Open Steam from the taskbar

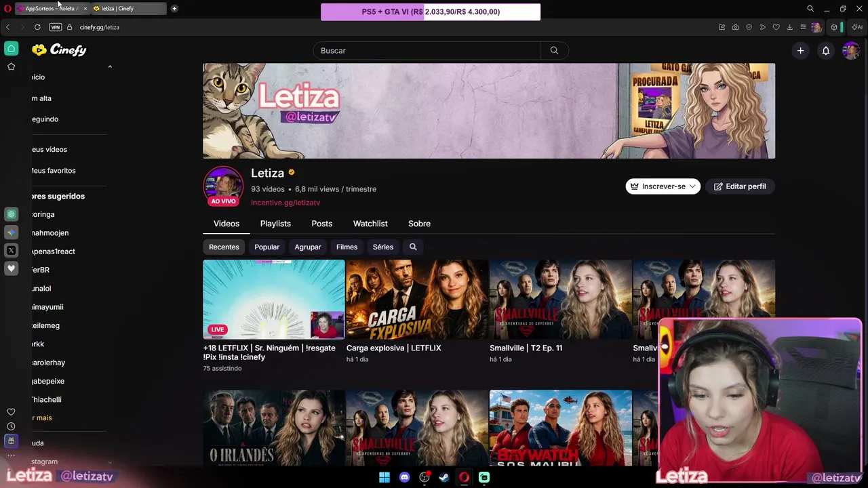[x=444, y=477]
